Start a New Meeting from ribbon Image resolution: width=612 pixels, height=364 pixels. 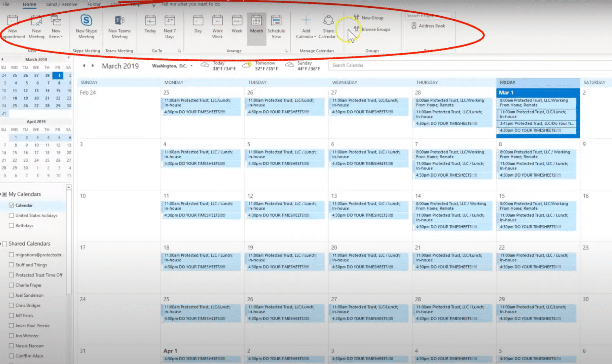point(36,27)
